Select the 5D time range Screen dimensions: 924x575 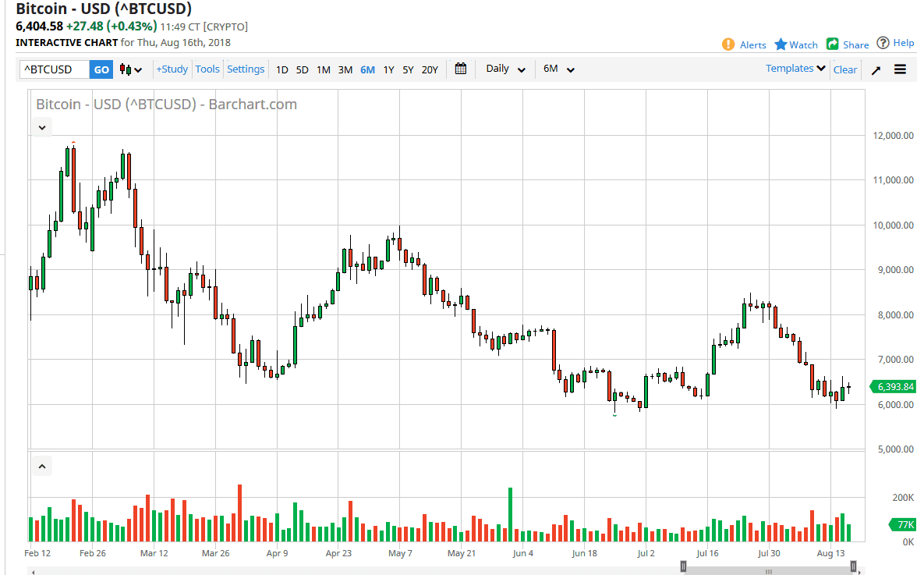[302, 69]
